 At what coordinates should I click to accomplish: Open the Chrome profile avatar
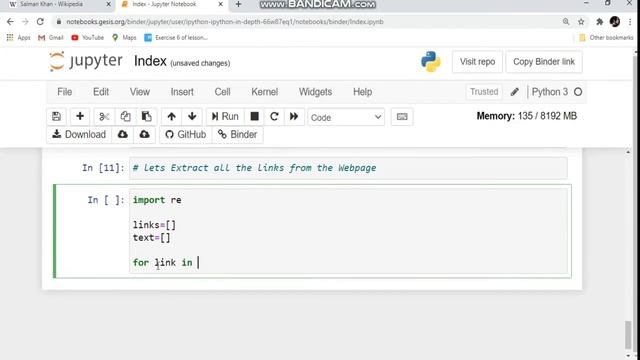[x=615, y=22]
